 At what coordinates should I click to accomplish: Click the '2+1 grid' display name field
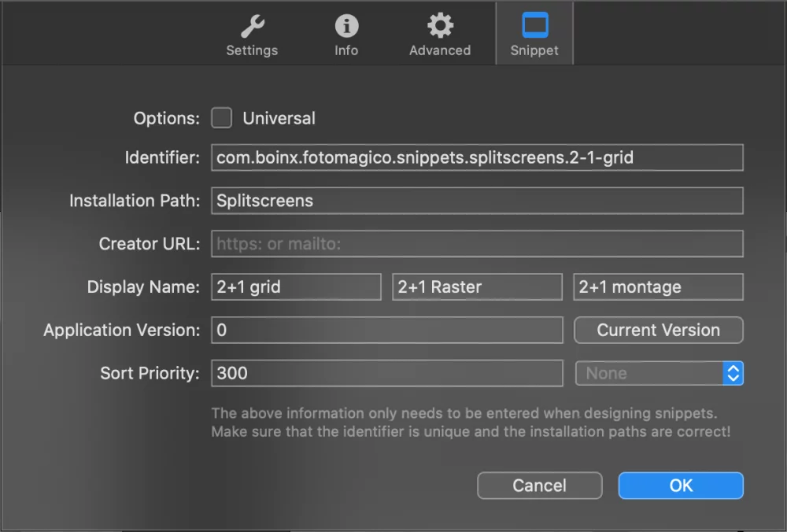click(296, 287)
